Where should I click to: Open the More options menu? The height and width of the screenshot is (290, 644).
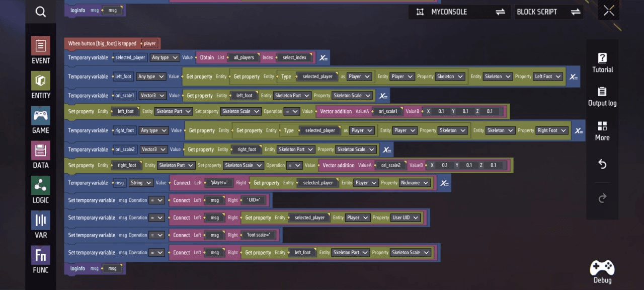click(602, 130)
